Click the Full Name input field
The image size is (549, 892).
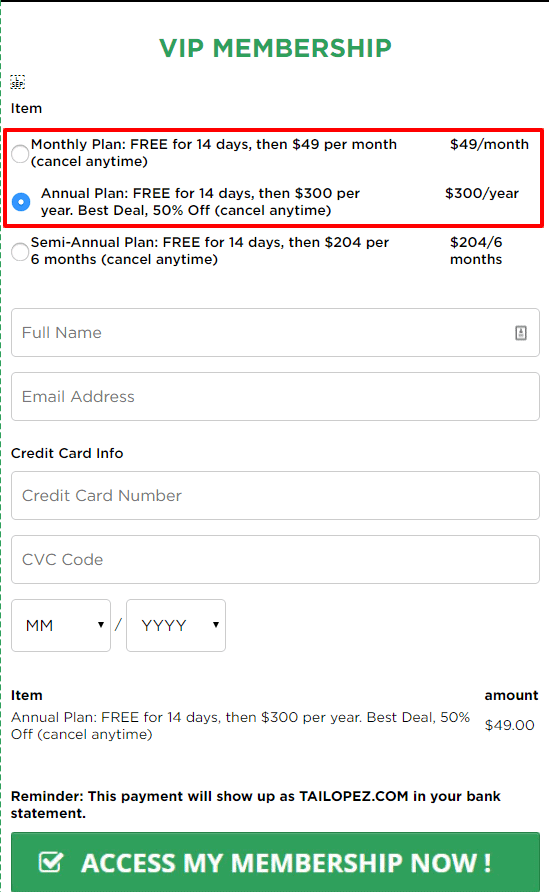point(275,333)
